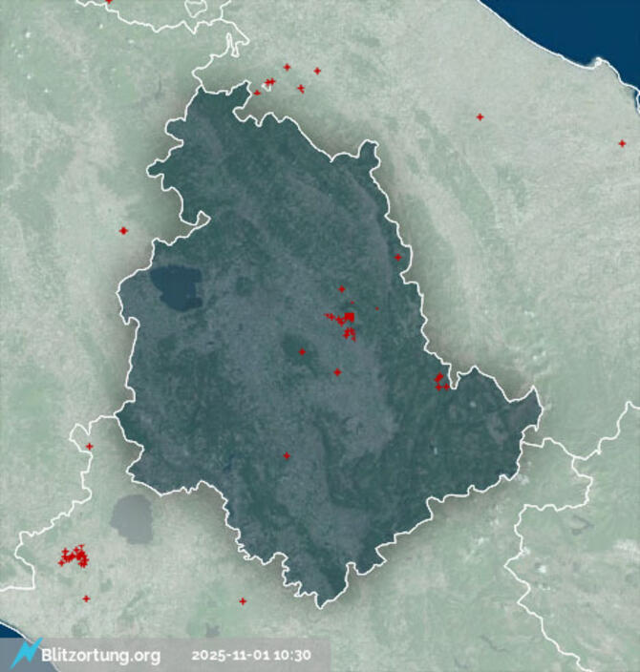
Task: Open the Blitzortung.org watermark text link
Action: pyautogui.click(x=100, y=656)
